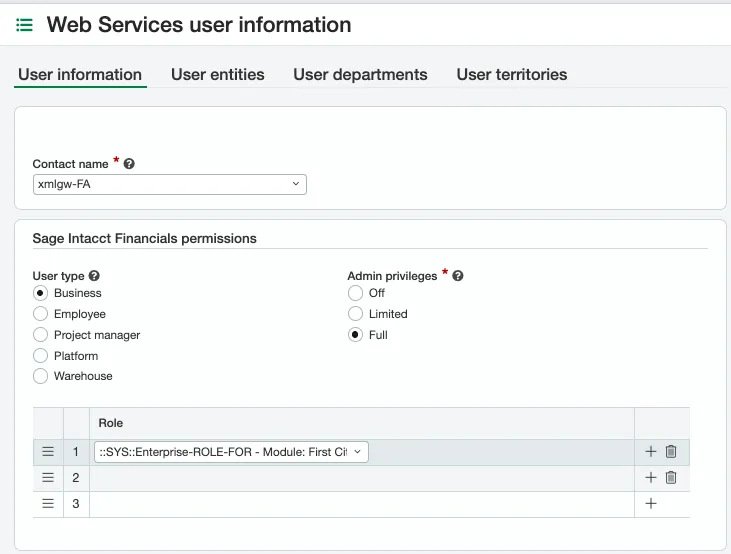Delete role row 2 with trash icon
Viewport: 731px width, 554px height.
tap(671, 478)
